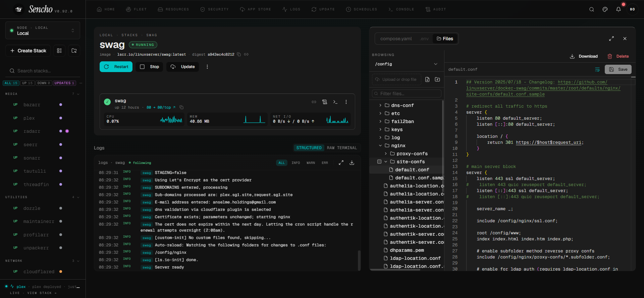Expand the proxy-confs folder
This screenshot has height=298, width=644.
386,154
